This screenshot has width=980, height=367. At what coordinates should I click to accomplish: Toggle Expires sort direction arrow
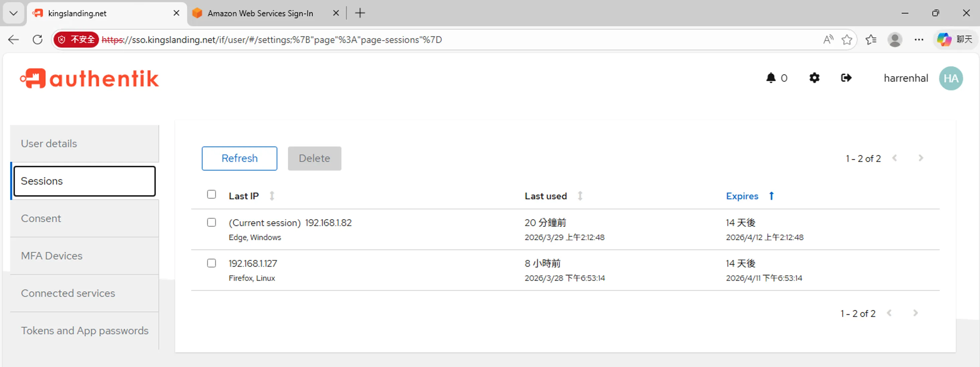coord(772,196)
